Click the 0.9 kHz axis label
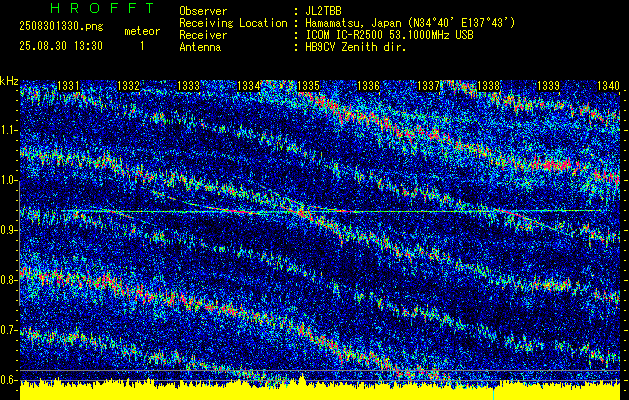The height and width of the screenshot is (400, 629). [x=9, y=230]
